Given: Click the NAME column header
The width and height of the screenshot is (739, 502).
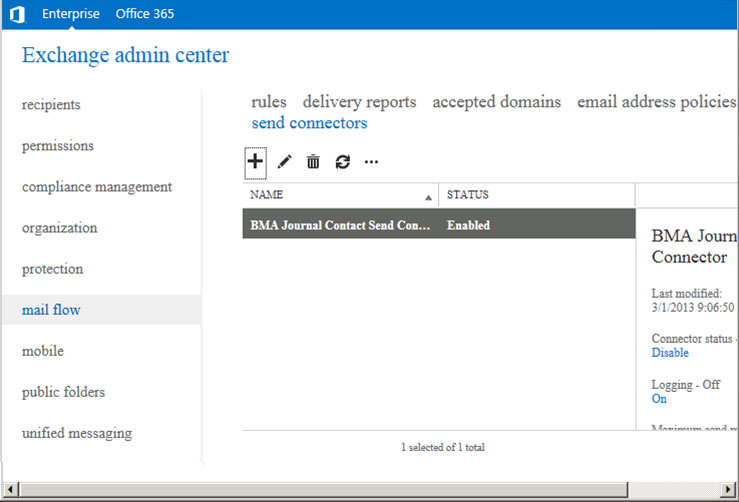Looking at the screenshot, I should [340, 195].
